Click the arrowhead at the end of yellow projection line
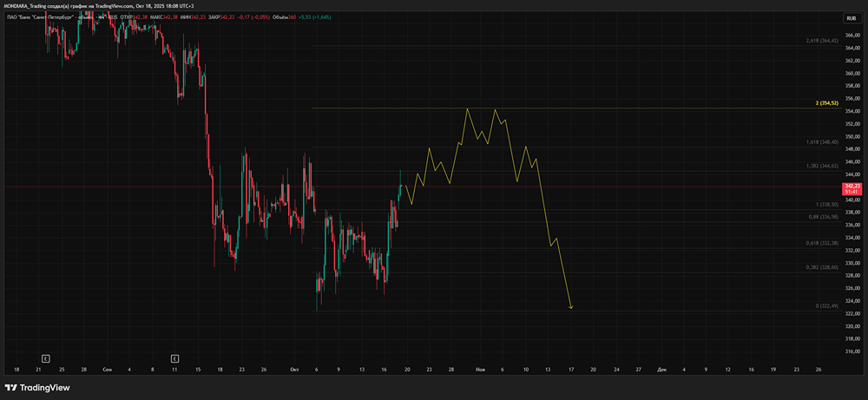Image resolution: width=868 pixels, height=400 pixels. click(x=571, y=307)
